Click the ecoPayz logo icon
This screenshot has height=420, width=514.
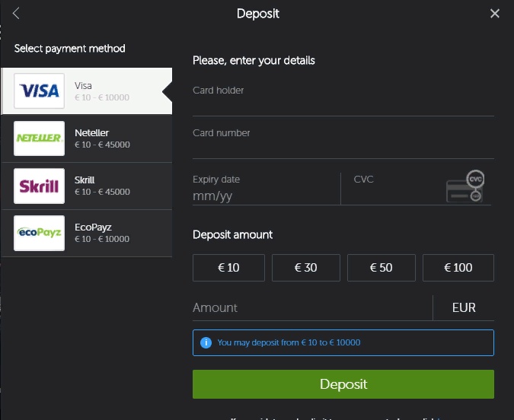click(x=39, y=233)
